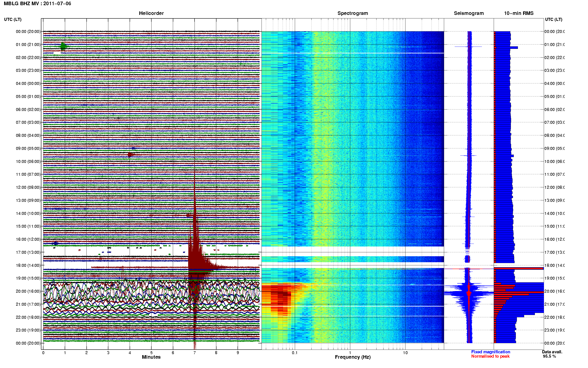Screen dimensions: 588x368
Task: Click the title 'MBLG BHZ MV : 2011-07-06'
Action: click(x=37, y=3)
